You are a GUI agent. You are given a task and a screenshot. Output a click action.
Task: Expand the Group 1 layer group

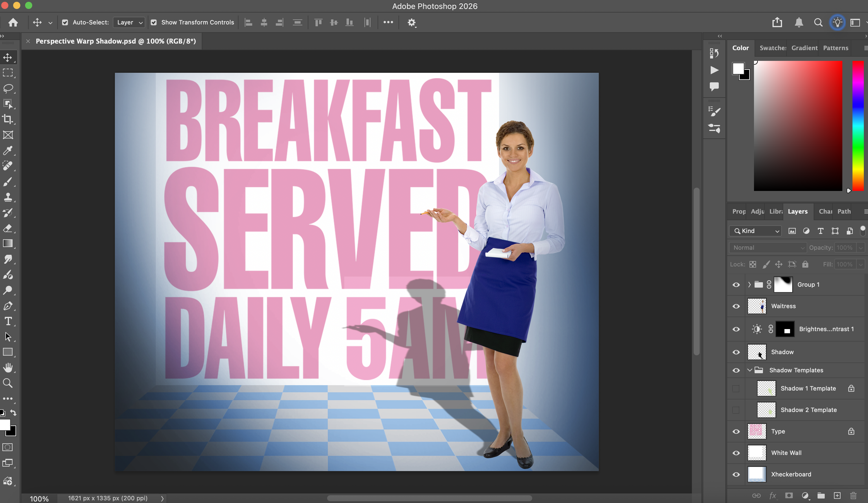coord(749,285)
